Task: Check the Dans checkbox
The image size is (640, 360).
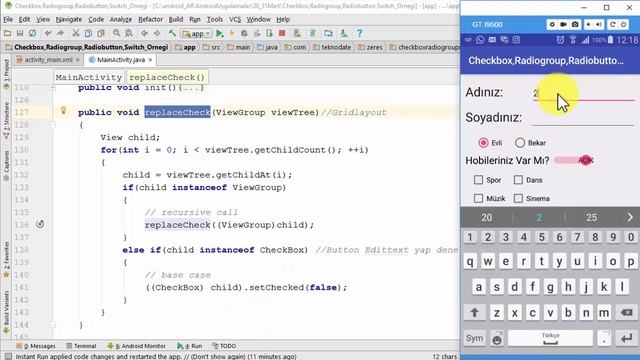Action: 518,180
